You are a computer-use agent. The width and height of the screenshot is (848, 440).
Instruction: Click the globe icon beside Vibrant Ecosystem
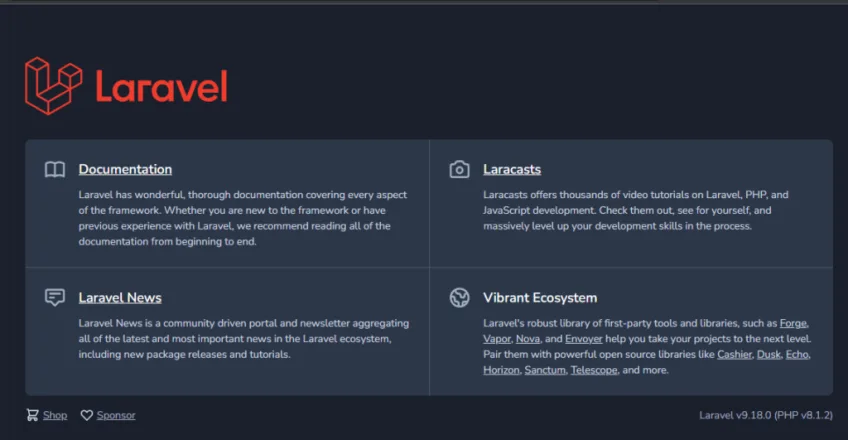click(x=459, y=297)
